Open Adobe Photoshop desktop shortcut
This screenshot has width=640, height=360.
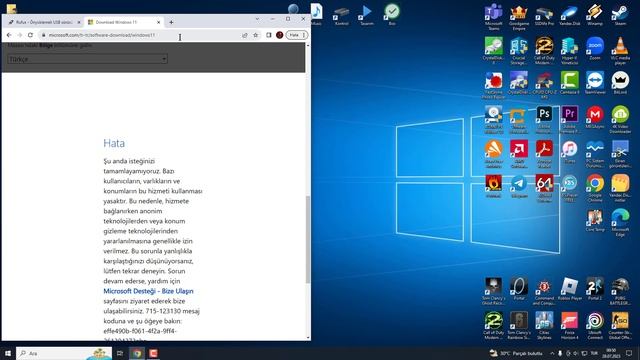point(544,119)
